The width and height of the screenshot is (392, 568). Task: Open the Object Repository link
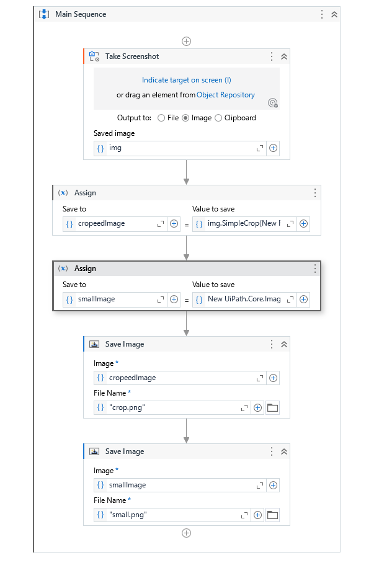pyautogui.click(x=226, y=95)
